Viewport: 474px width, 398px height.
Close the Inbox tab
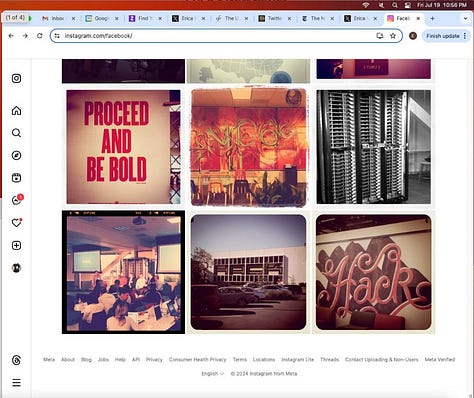coord(73,18)
